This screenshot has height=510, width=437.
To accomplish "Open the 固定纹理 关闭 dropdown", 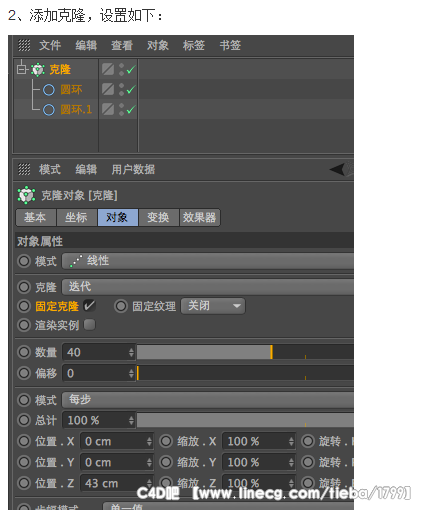I will tap(213, 306).
